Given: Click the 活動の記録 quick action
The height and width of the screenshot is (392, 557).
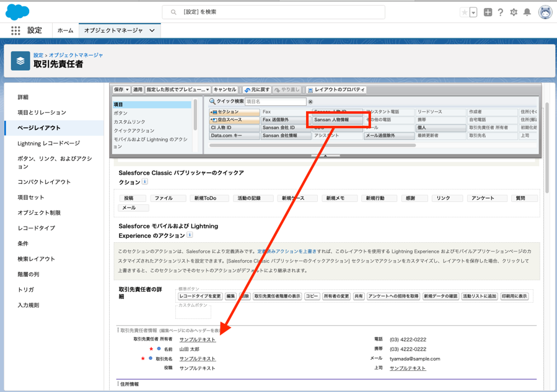Looking at the screenshot, I should pyautogui.click(x=253, y=198).
